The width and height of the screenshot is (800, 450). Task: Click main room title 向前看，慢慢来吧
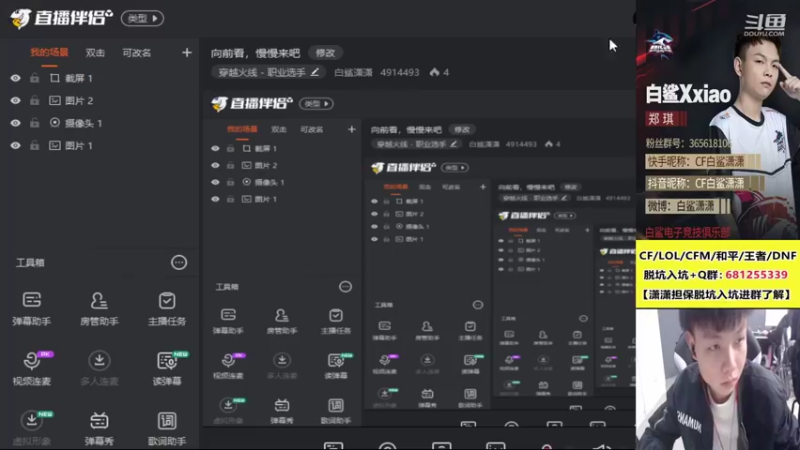[255, 53]
